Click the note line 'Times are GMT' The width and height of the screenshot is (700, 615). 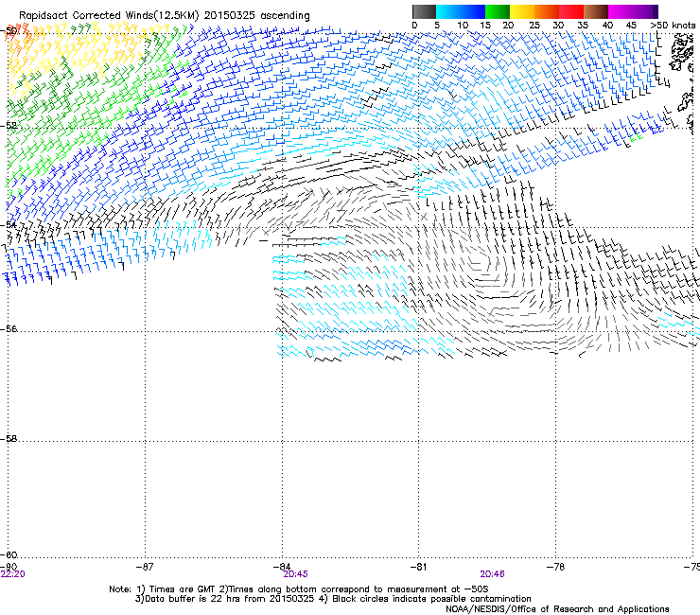(183, 589)
